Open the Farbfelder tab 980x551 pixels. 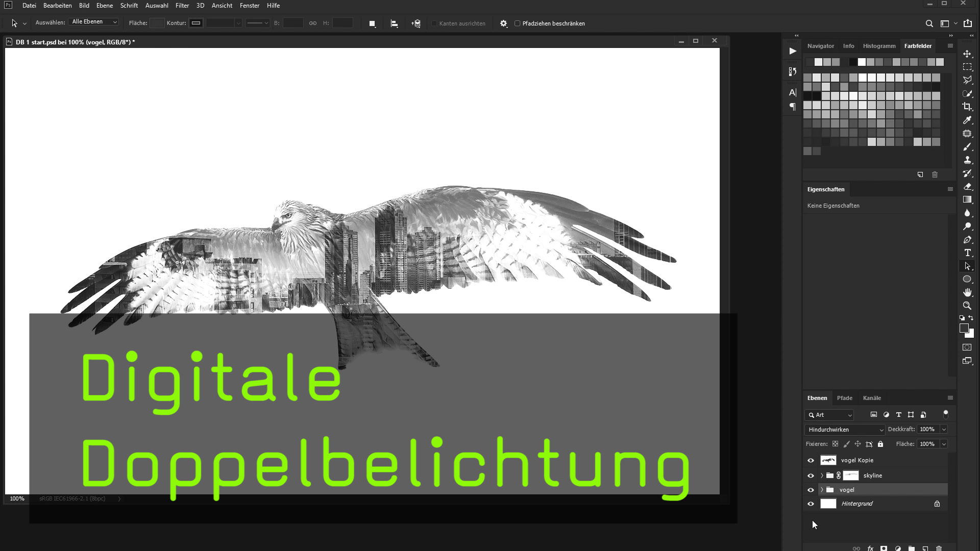click(x=917, y=45)
